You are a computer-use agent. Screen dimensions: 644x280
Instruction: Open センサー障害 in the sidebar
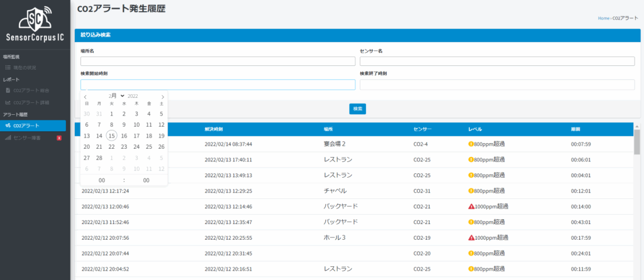[x=27, y=137]
